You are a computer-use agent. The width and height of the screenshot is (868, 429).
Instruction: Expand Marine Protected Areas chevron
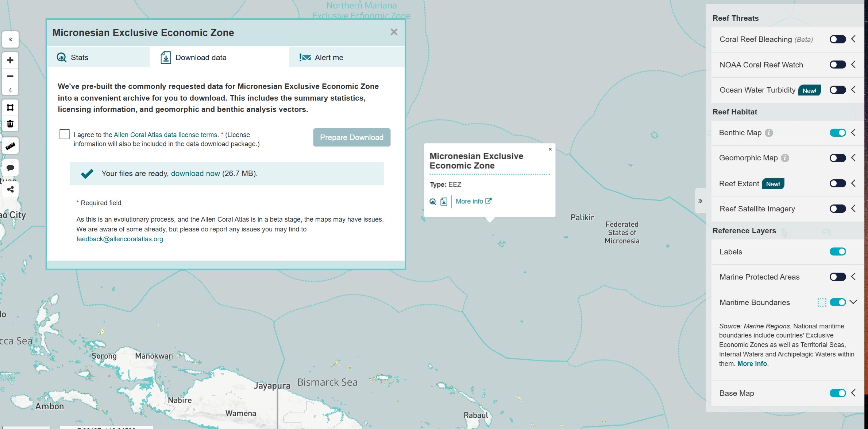[853, 277]
